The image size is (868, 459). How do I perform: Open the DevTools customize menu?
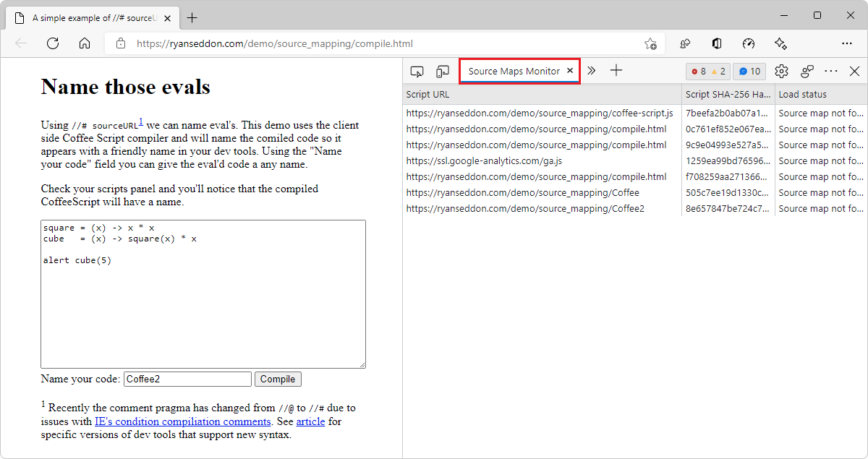tap(831, 71)
